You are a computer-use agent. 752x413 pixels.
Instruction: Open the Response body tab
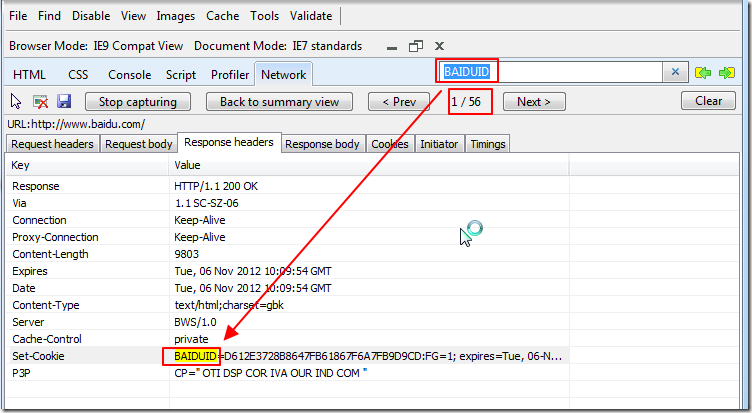pos(322,144)
